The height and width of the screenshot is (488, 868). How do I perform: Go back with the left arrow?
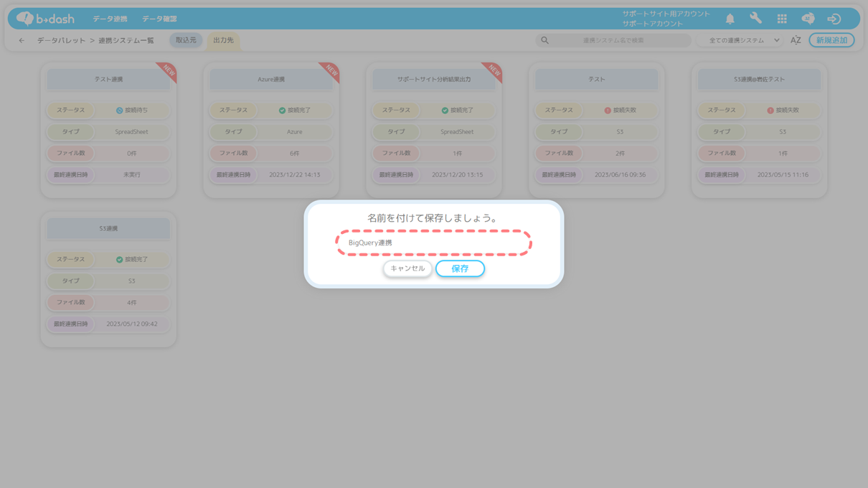[x=22, y=40]
